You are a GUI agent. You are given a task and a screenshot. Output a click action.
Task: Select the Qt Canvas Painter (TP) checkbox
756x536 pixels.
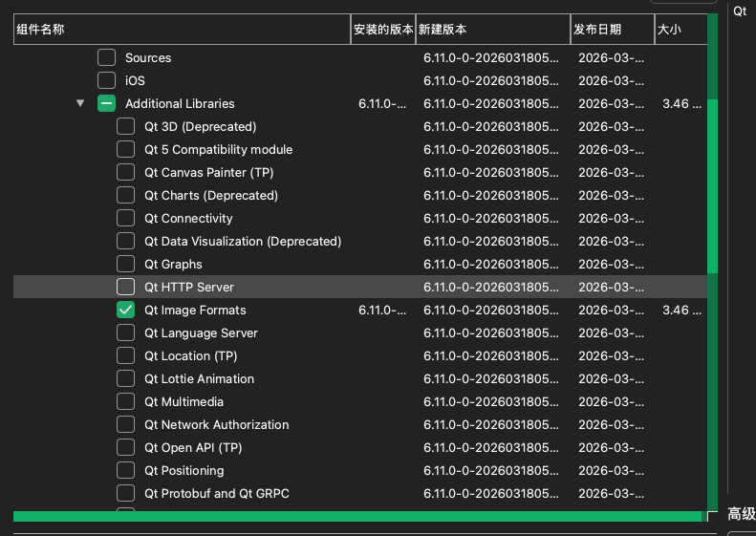click(x=125, y=172)
